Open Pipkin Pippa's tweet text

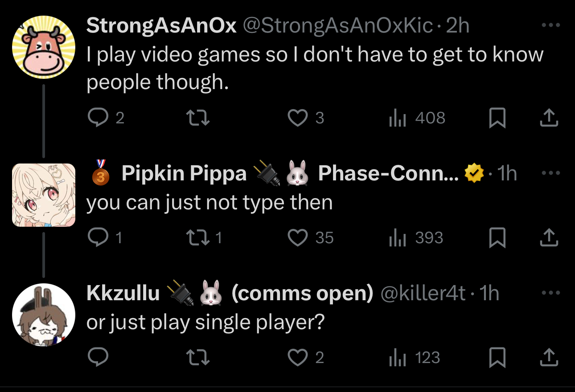209,203
